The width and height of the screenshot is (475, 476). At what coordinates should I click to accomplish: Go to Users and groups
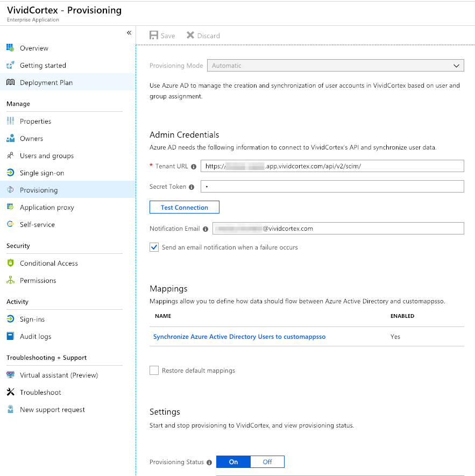(x=47, y=156)
